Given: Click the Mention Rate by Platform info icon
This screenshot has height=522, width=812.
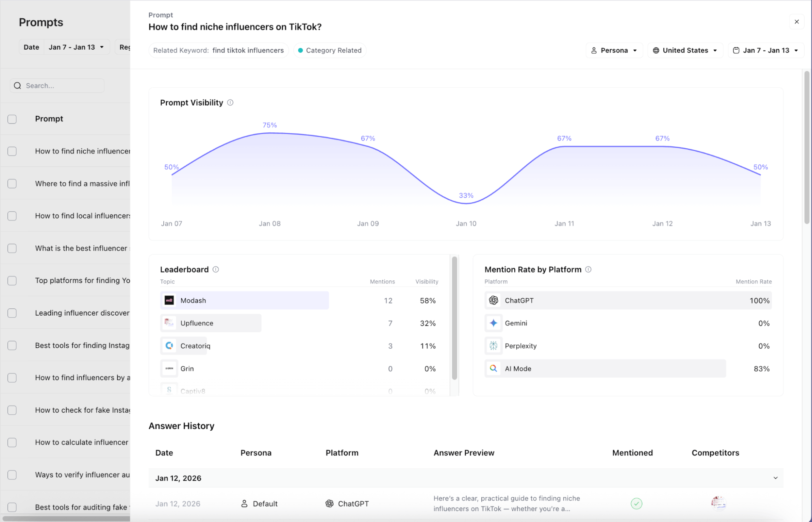Looking at the screenshot, I should 588,269.
